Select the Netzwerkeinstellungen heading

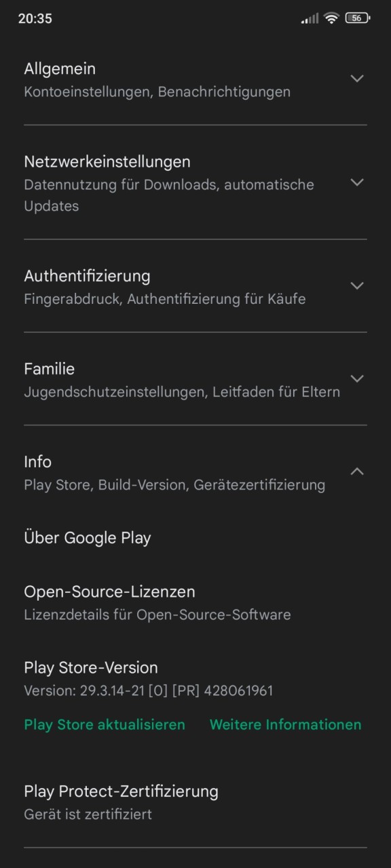coord(107,161)
